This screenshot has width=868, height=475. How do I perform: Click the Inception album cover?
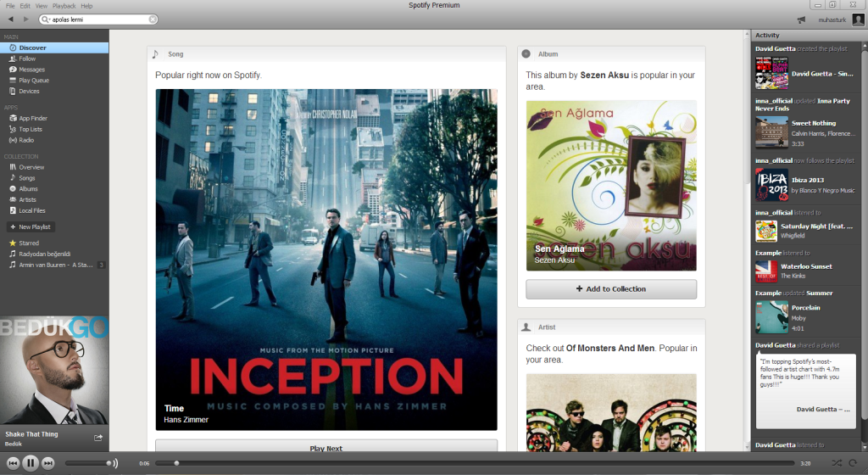pyautogui.click(x=326, y=260)
